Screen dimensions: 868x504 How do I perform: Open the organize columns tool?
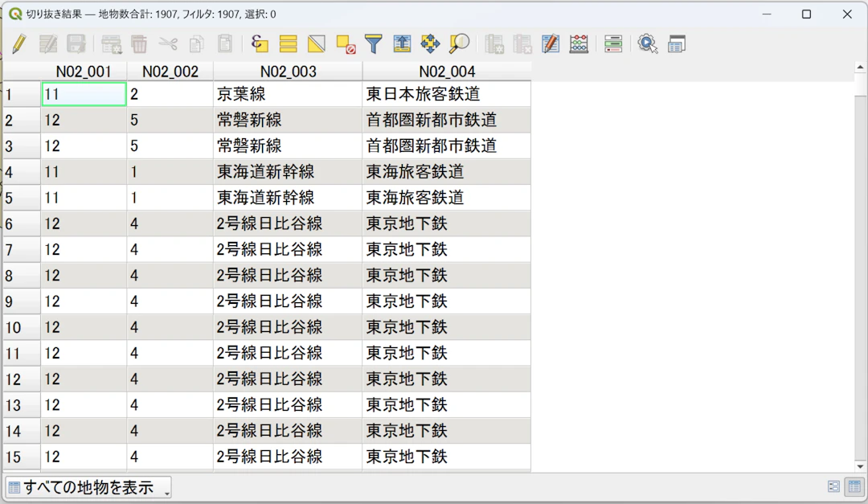[x=551, y=43]
